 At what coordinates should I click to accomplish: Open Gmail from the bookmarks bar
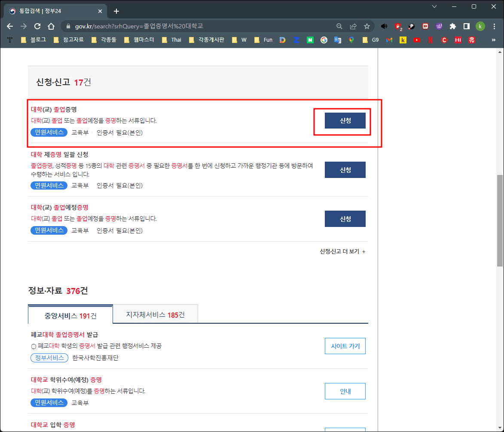coord(388,40)
